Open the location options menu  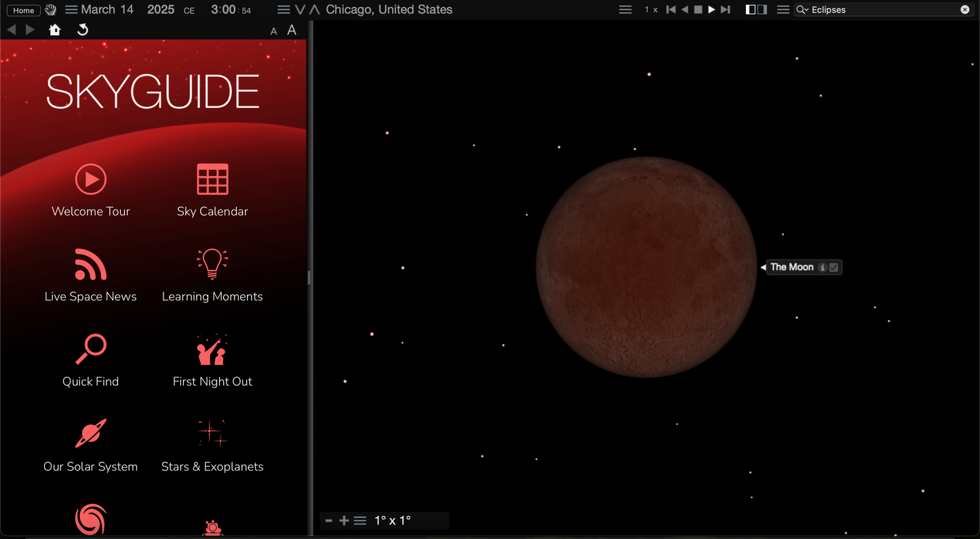[283, 9]
